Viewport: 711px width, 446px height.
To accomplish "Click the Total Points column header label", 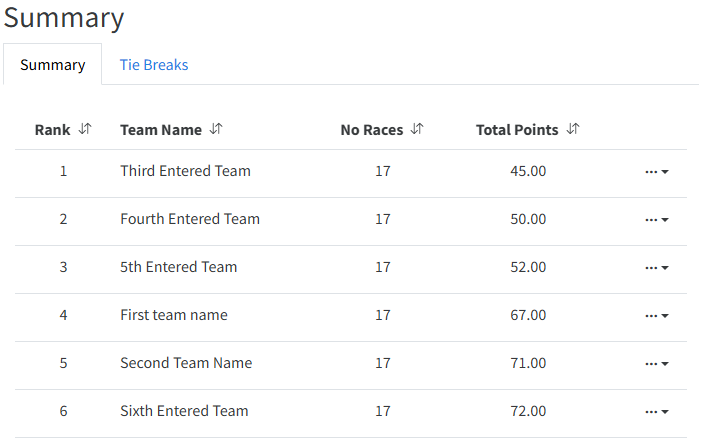I will coord(517,130).
